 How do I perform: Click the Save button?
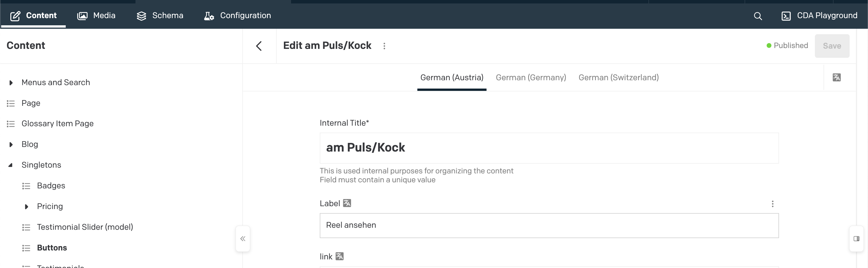click(x=832, y=46)
